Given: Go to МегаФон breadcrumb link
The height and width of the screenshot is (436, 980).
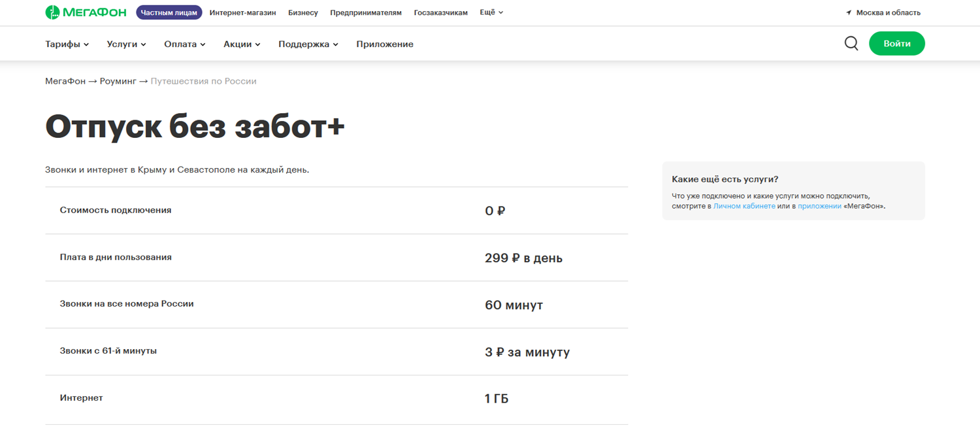Looking at the screenshot, I should click(65, 81).
